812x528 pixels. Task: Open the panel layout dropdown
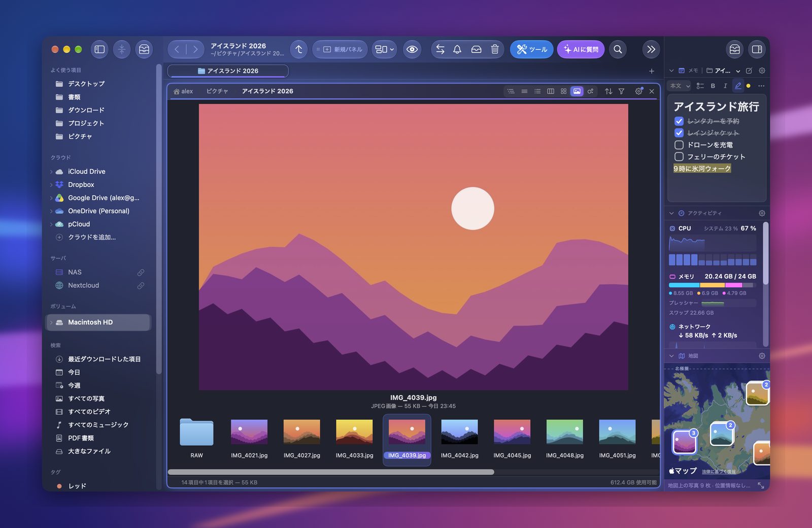[384, 49]
